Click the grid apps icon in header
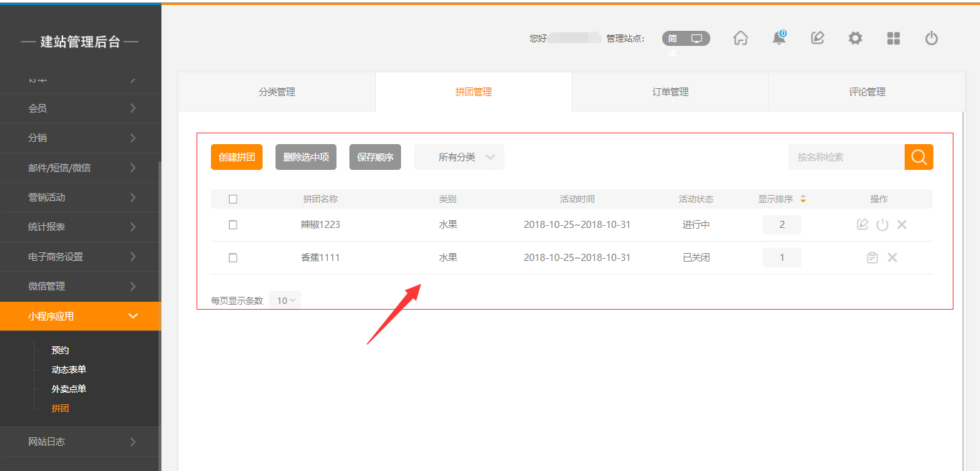 pyautogui.click(x=893, y=39)
